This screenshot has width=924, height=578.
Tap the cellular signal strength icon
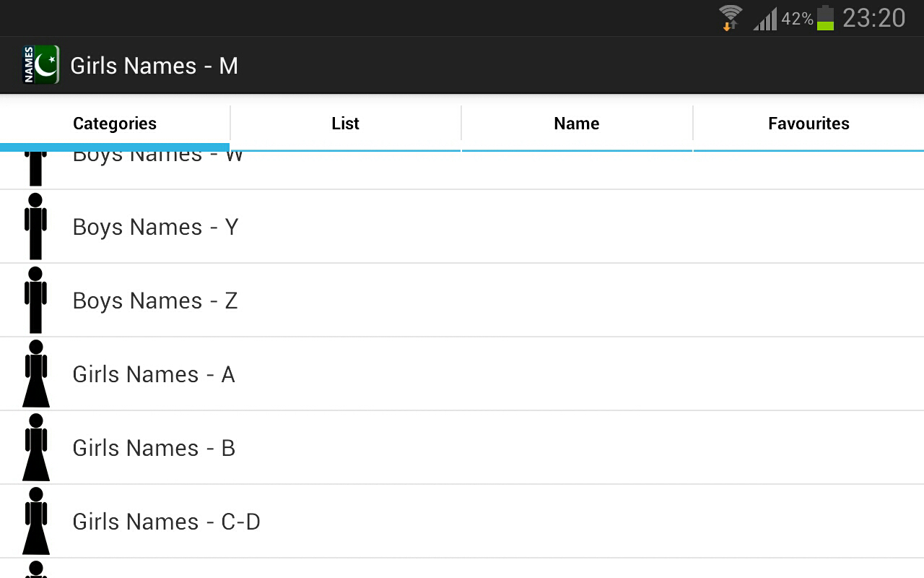[765, 19]
